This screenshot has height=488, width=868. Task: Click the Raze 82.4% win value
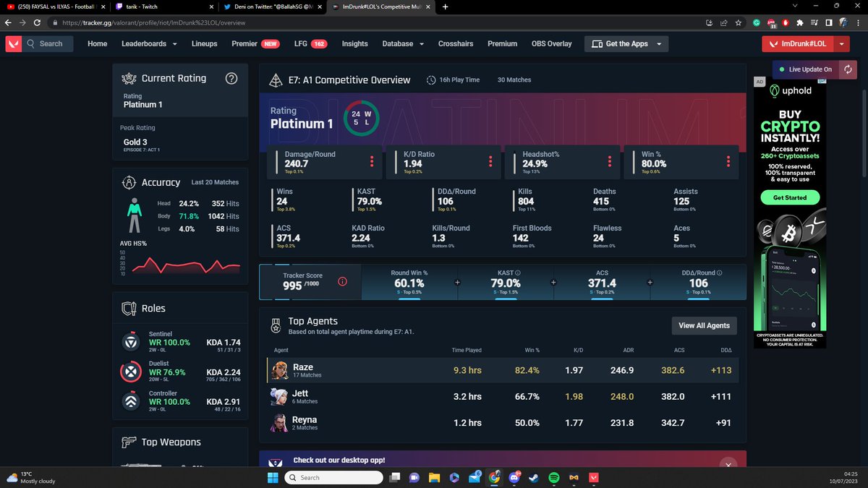[527, 370]
